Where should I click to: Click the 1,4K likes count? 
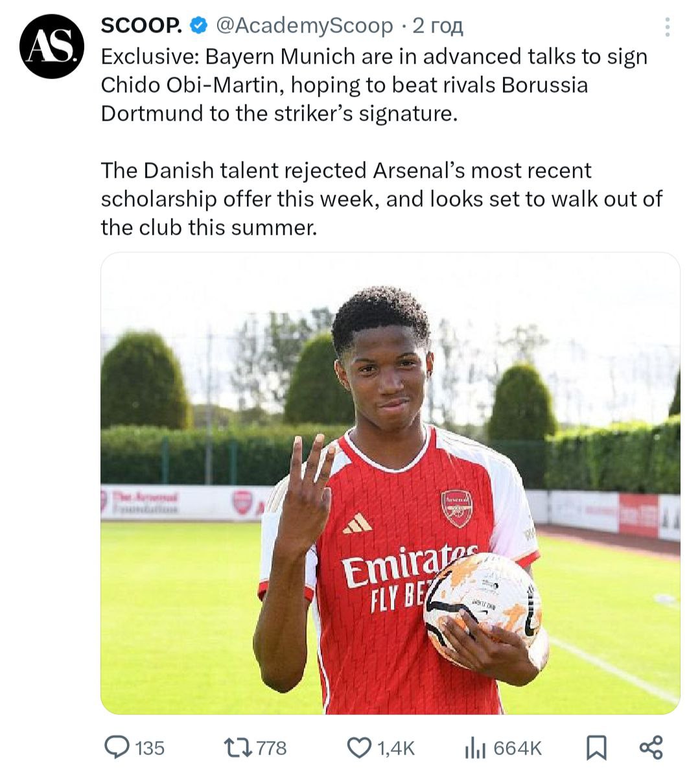coord(395,749)
